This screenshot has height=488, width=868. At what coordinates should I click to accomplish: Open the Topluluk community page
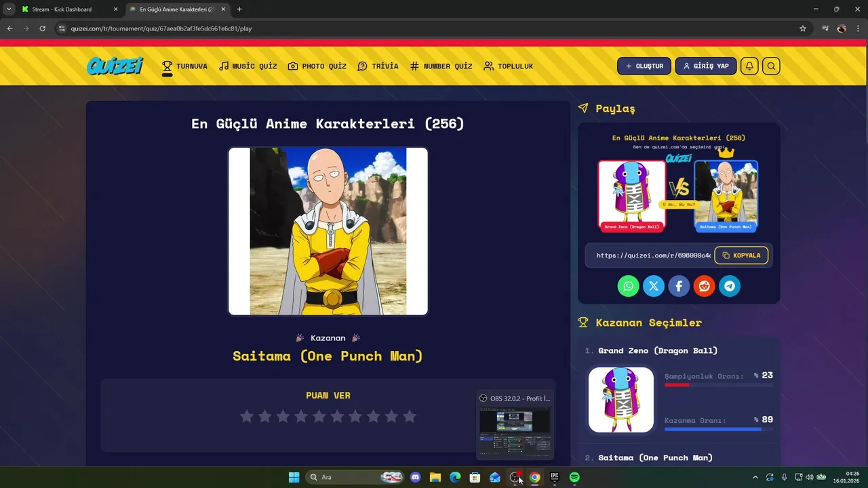[508, 66]
